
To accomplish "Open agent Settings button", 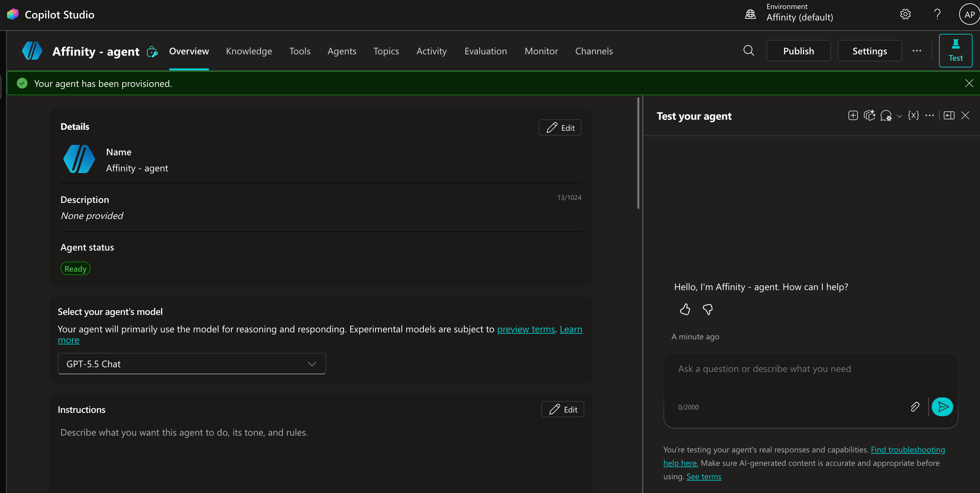I will [x=869, y=51].
